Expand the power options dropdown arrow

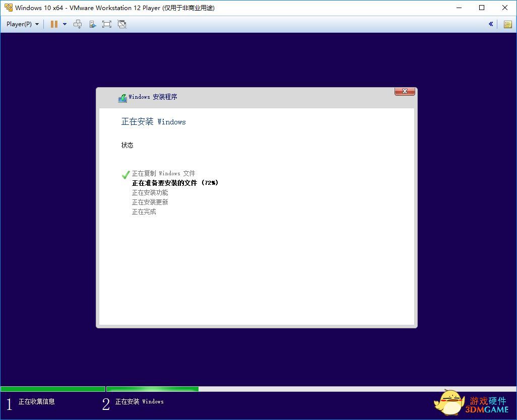[x=64, y=24]
